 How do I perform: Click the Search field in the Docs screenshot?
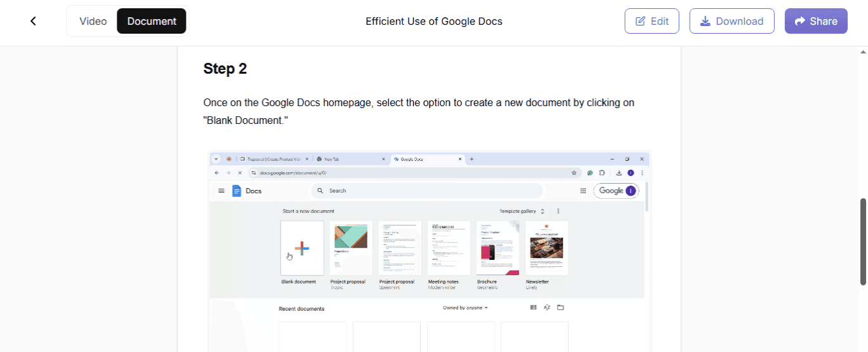[x=426, y=191]
